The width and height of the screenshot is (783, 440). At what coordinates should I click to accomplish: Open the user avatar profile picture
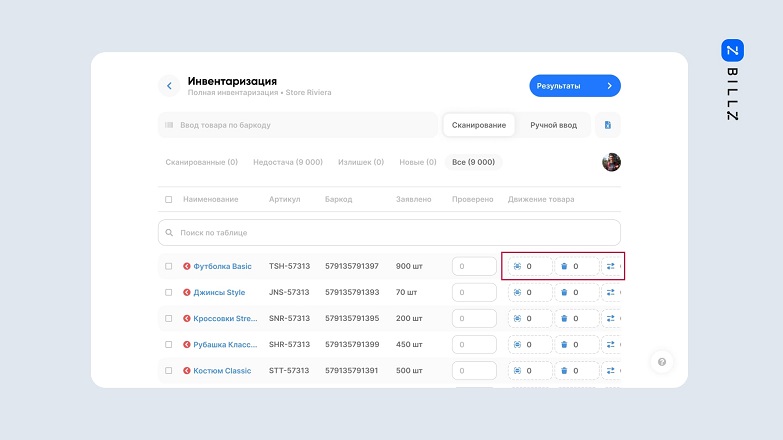pyautogui.click(x=611, y=162)
